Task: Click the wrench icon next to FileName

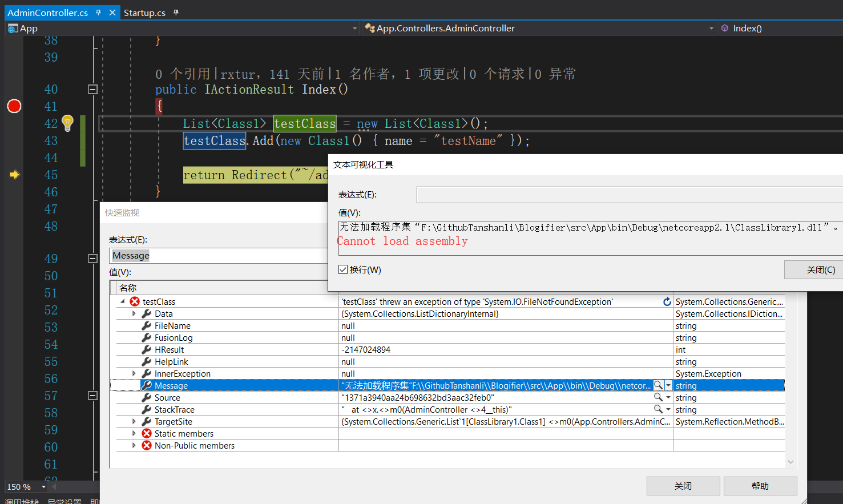Action: coord(147,325)
